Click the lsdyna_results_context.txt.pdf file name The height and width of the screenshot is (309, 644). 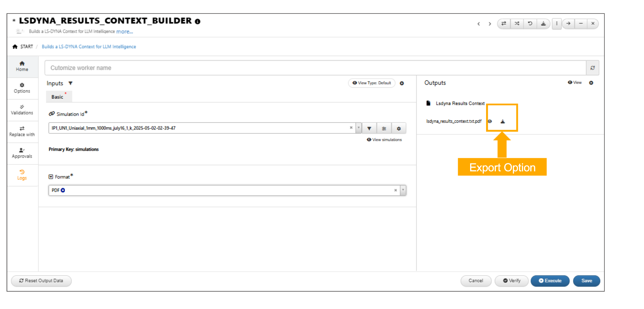coord(454,121)
